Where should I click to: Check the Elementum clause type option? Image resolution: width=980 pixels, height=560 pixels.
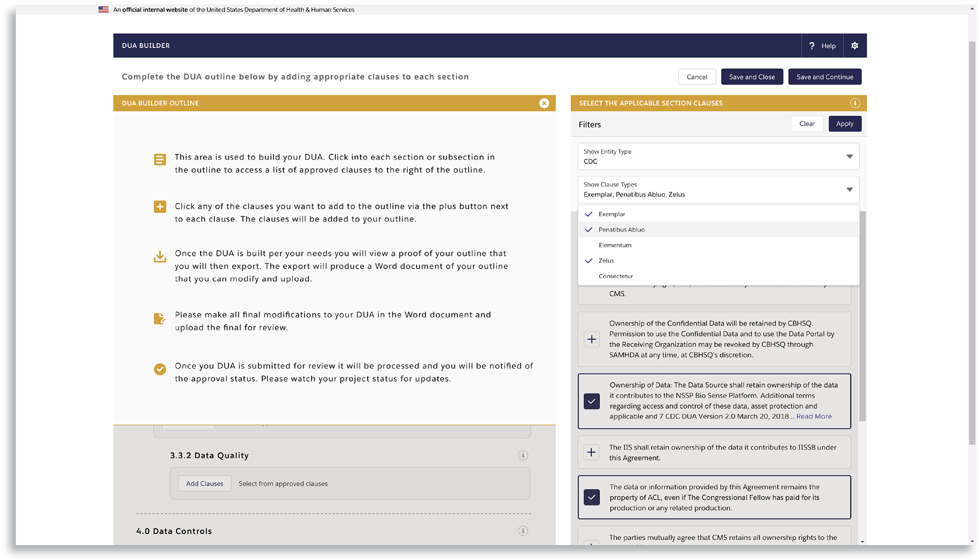[615, 245]
